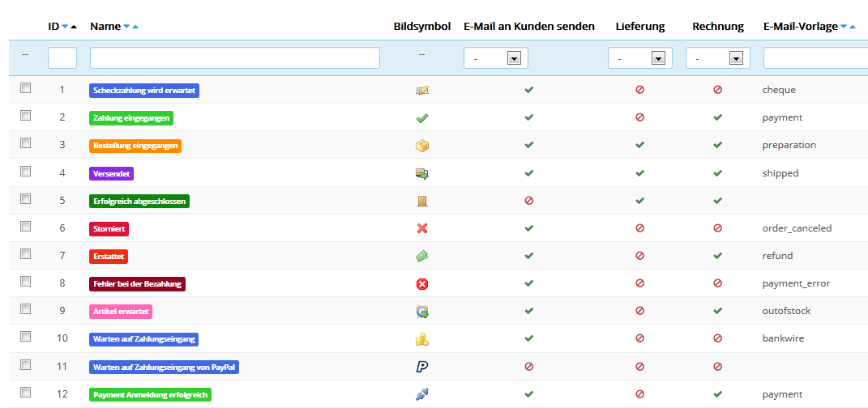
Task: Sort ID column descending using the down arrow
Action: tap(65, 27)
